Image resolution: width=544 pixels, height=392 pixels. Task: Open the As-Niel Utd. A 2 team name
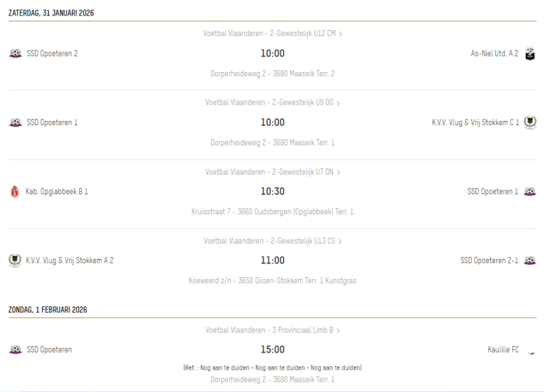point(494,54)
